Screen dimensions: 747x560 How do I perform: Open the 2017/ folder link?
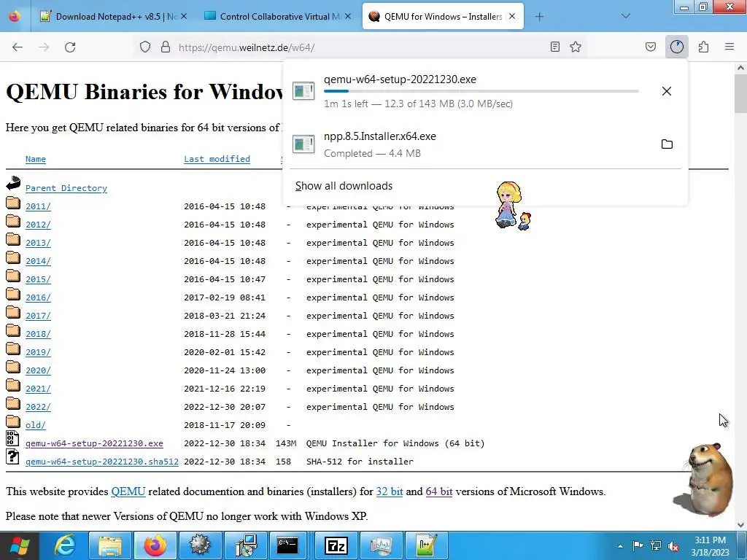click(x=38, y=316)
